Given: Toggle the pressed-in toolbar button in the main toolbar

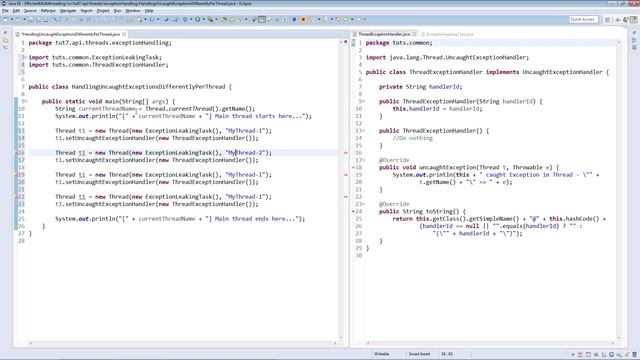Looking at the screenshot, I should pos(262,19).
